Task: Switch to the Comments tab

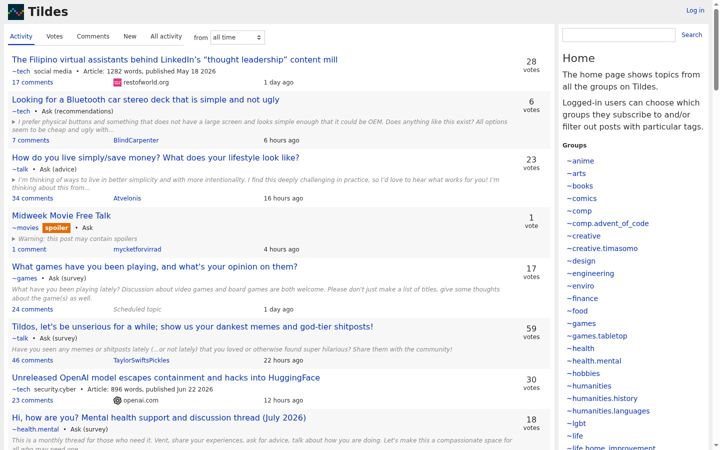Action: coord(93,36)
